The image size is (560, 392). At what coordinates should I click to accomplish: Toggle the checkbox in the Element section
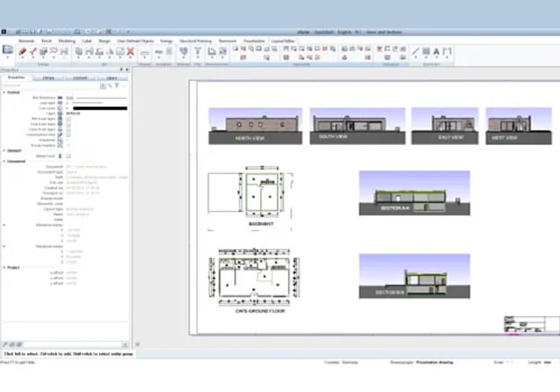pos(68,156)
